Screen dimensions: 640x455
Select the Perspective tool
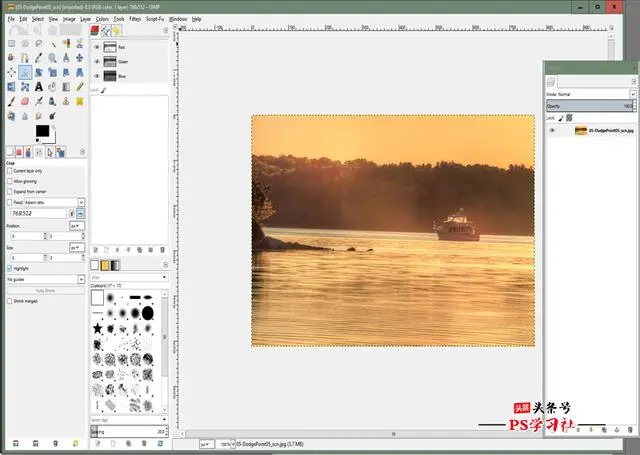(x=80, y=73)
